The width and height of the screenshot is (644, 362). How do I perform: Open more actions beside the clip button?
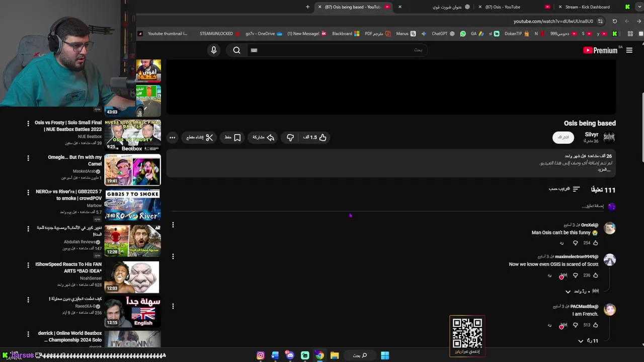(x=172, y=137)
